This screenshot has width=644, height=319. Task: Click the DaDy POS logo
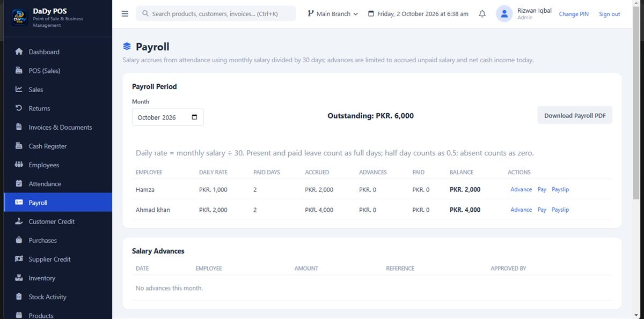(x=19, y=18)
